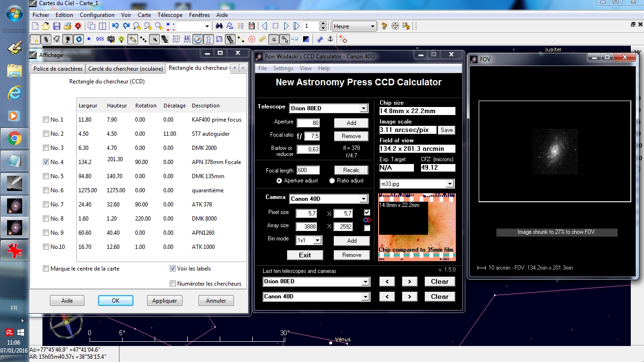This screenshot has height=362, width=644.
Task: Switch to Police de caractères tab
Action: click(58, 69)
